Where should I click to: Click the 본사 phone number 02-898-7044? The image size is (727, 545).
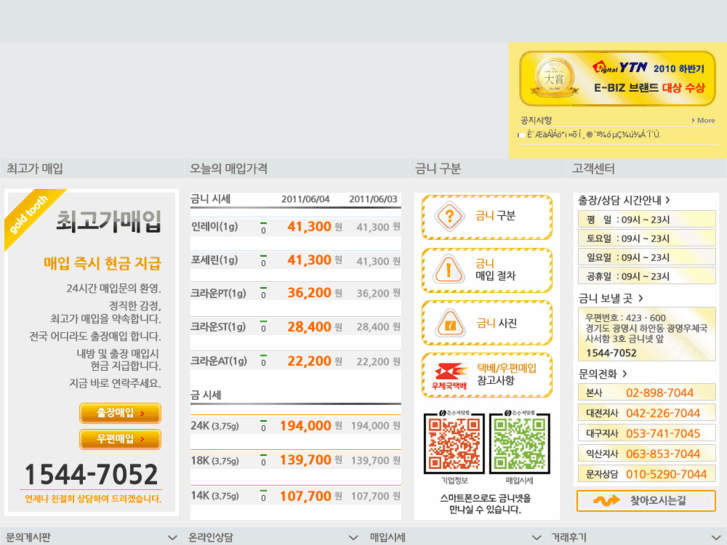660,393
